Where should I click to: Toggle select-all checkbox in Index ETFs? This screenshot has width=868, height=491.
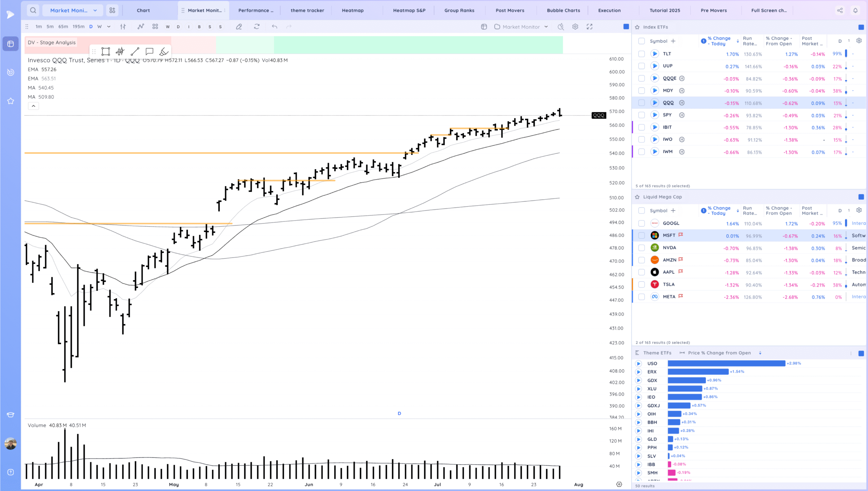click(641, 41)
